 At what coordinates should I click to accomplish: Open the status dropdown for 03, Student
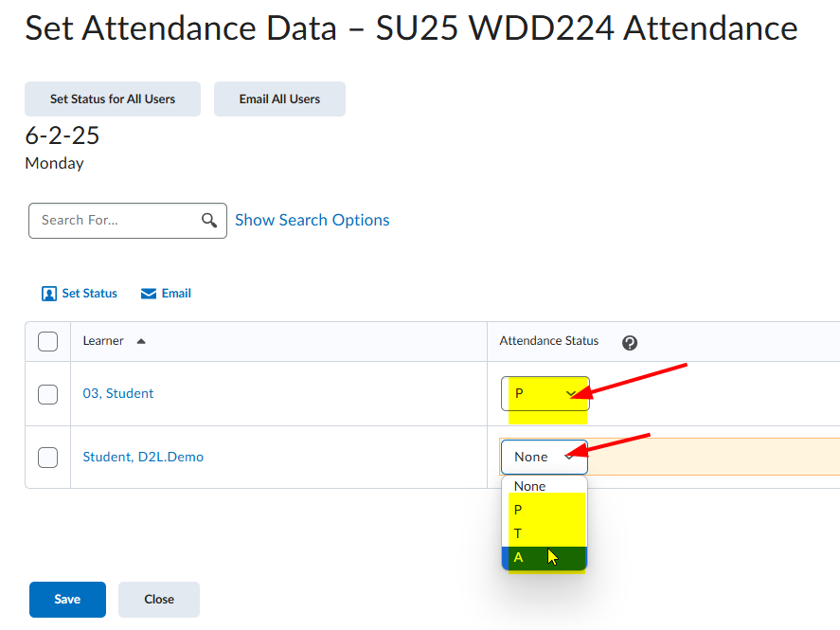click(545, 394)
